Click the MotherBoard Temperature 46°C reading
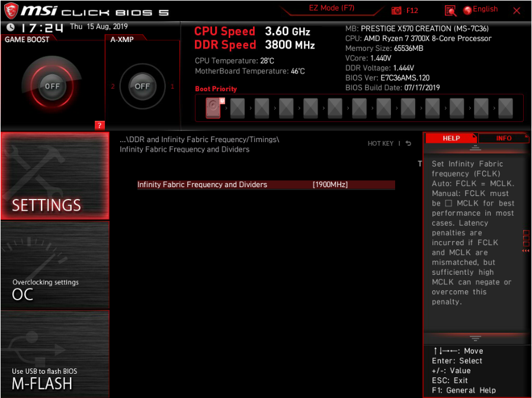 click(x=250, y=71)
